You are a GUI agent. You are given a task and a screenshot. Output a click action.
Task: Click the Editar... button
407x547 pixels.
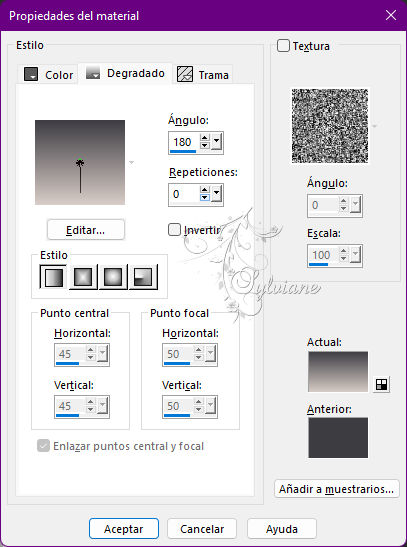(x=86, y=230)
